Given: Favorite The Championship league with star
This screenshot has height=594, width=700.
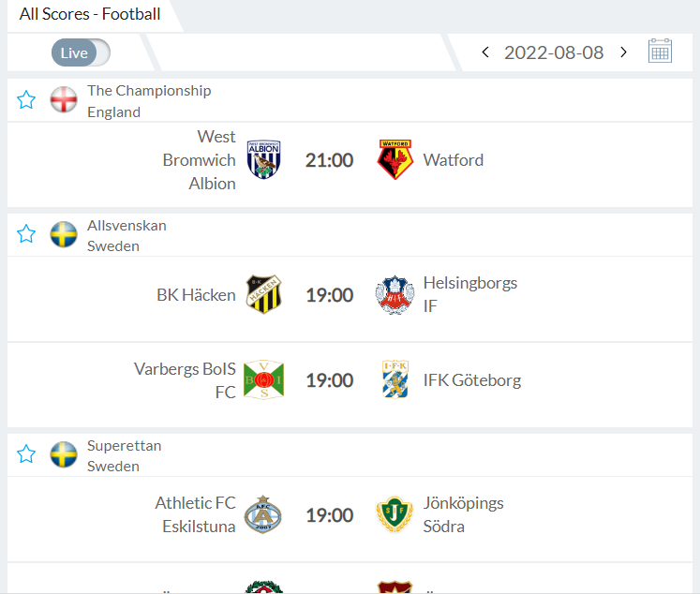Looking at the screenshot, I should pos(26,100).
